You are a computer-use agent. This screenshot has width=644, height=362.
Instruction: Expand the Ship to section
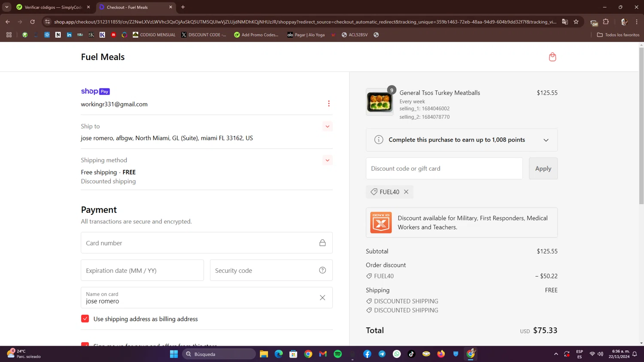[x=327, y=127]
